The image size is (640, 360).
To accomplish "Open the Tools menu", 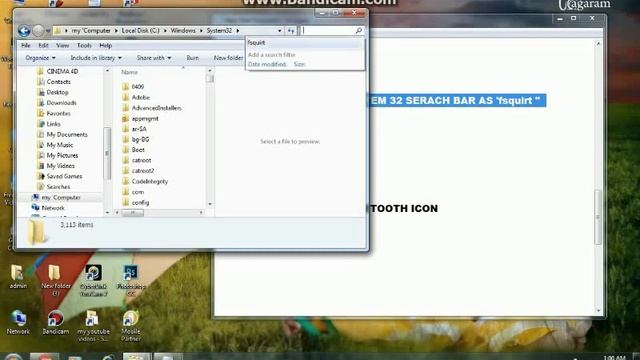I will (84, 45).
